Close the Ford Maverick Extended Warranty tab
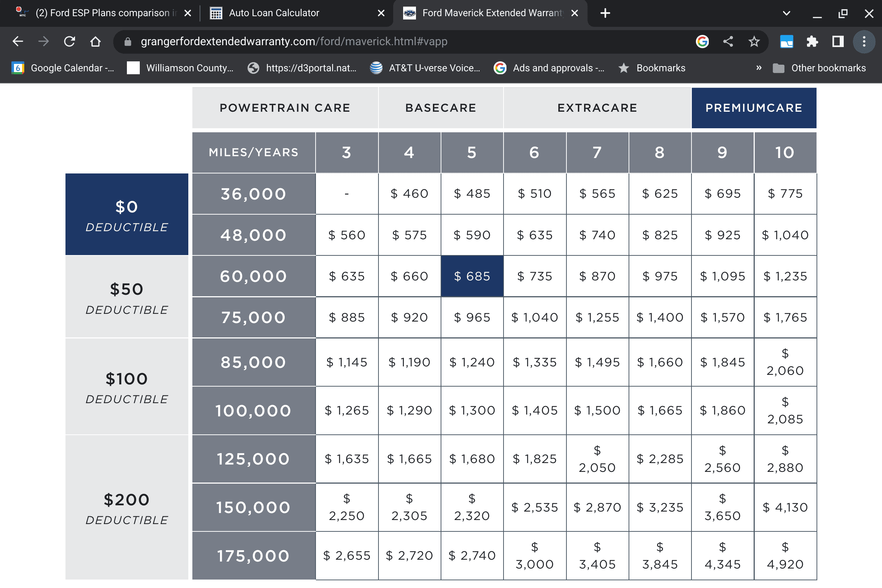Viewport: 882px width, 588px height. tap(574, 13)
